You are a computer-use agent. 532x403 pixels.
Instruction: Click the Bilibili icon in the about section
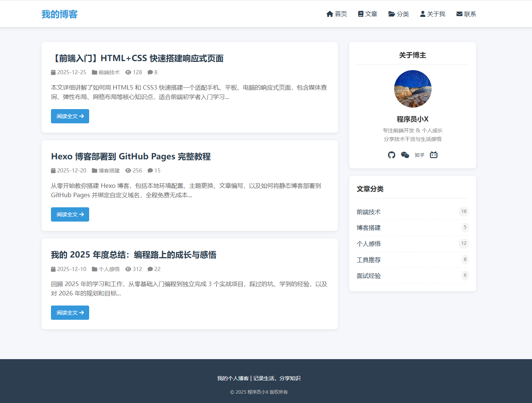coord(433,154)
